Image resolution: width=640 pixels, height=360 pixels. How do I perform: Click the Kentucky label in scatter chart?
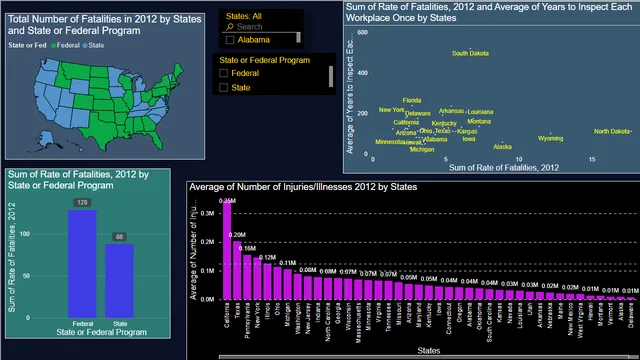click(x=444, y=123)
